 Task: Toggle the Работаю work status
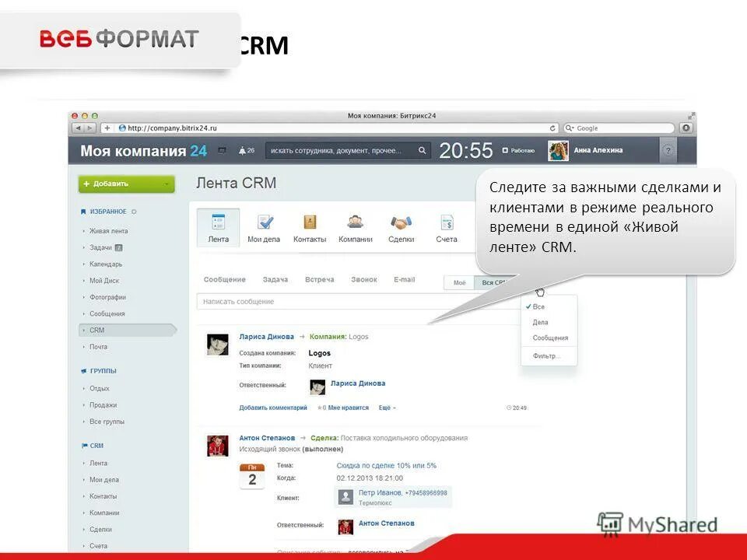[518, 150]
